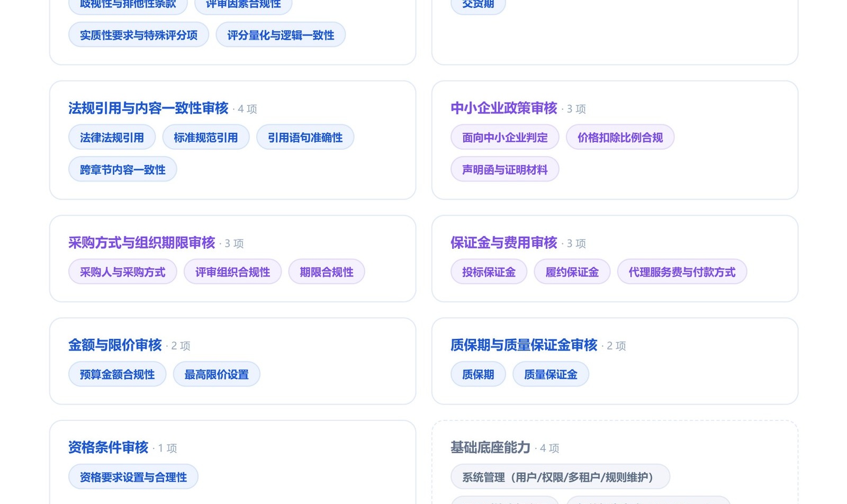Open the 金额与限价审核 heading
This screenshot has width=847, height=504.
115,345
